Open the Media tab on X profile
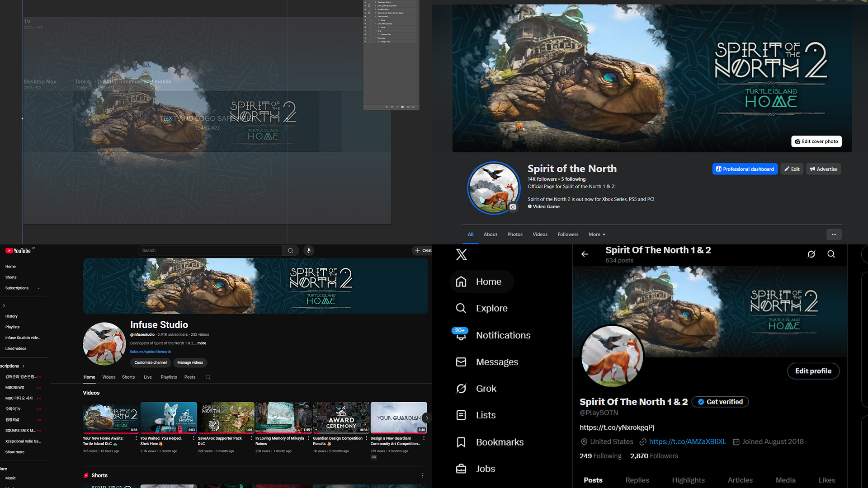 (x=785, y=480)
